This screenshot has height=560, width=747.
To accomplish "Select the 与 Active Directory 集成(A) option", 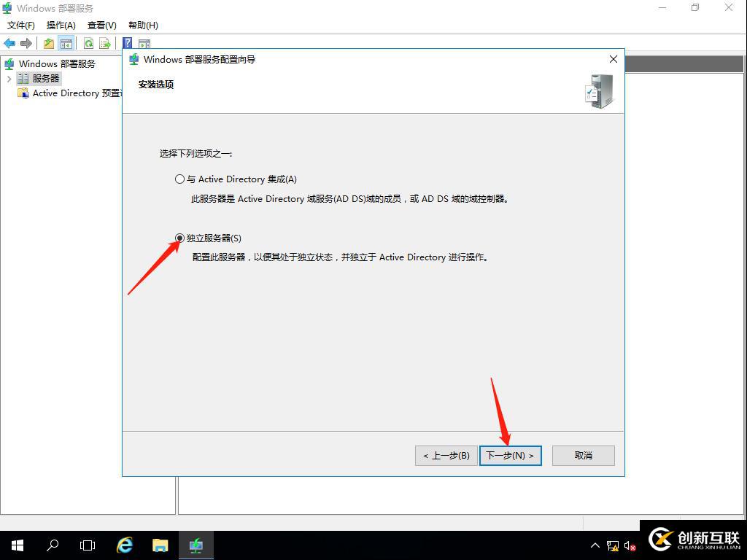I will tap(179, 179).
